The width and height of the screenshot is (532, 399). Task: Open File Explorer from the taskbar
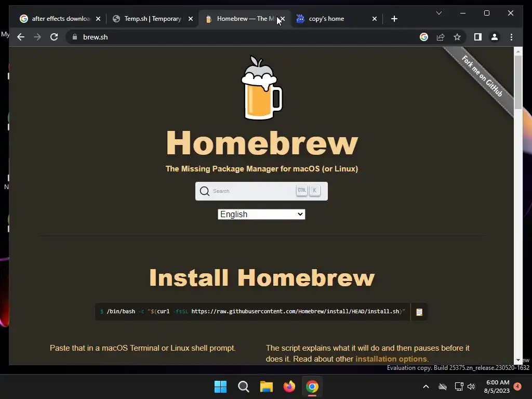(267, 387)
